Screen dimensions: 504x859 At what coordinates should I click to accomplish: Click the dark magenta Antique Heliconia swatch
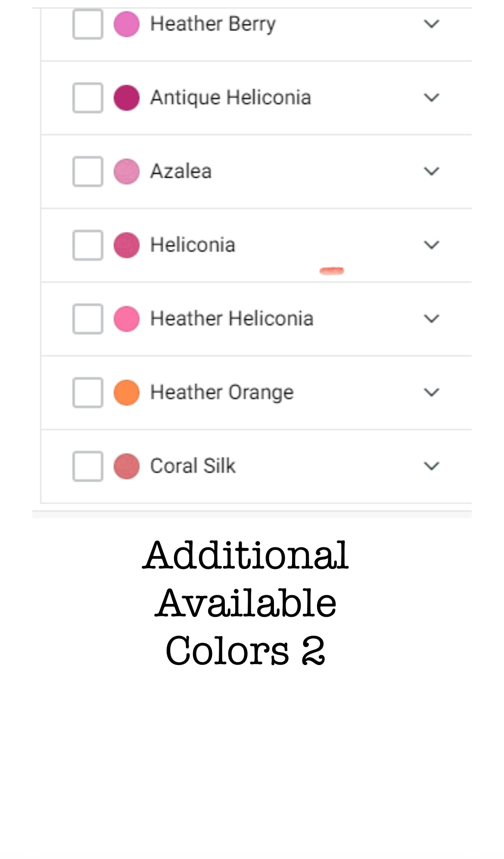(x=127, y=98)
